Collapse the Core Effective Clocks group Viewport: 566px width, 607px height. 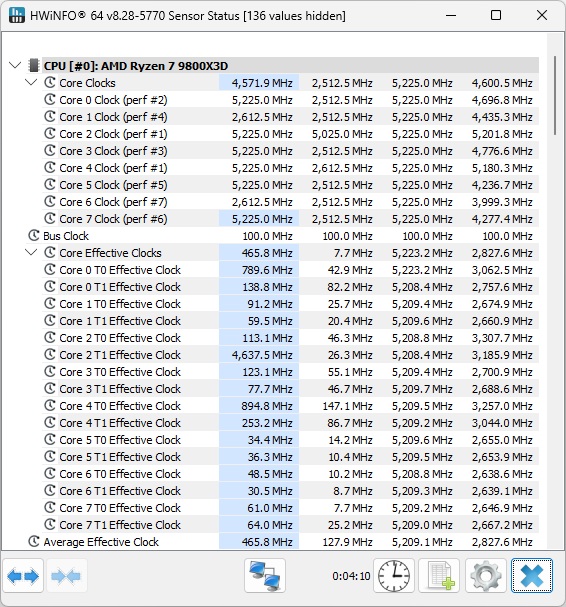[x=31, y=252]
